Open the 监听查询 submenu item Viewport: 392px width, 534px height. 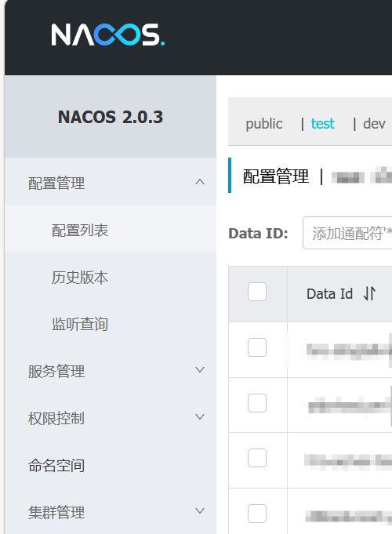[111, 324]
